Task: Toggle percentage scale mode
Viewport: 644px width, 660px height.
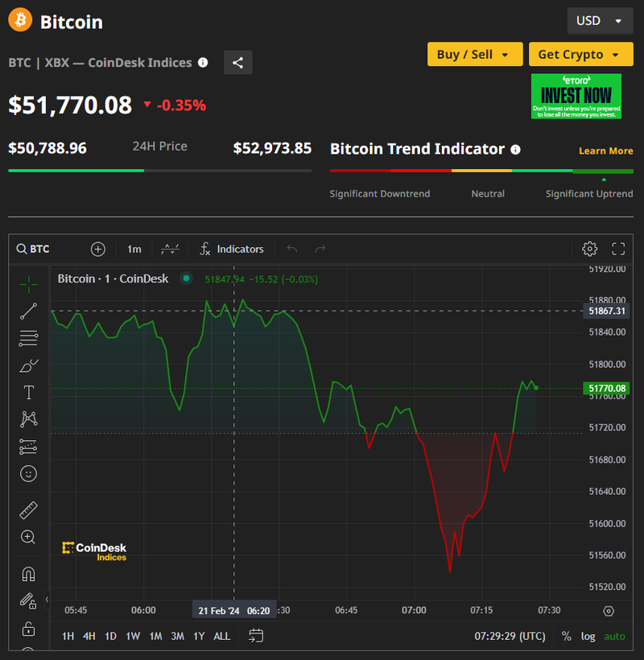Action: (567, 636)
